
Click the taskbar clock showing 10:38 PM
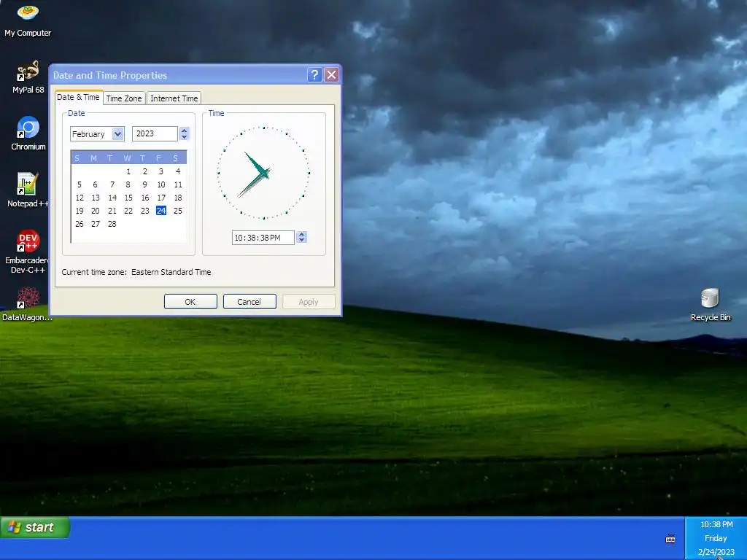coord(716,524)
